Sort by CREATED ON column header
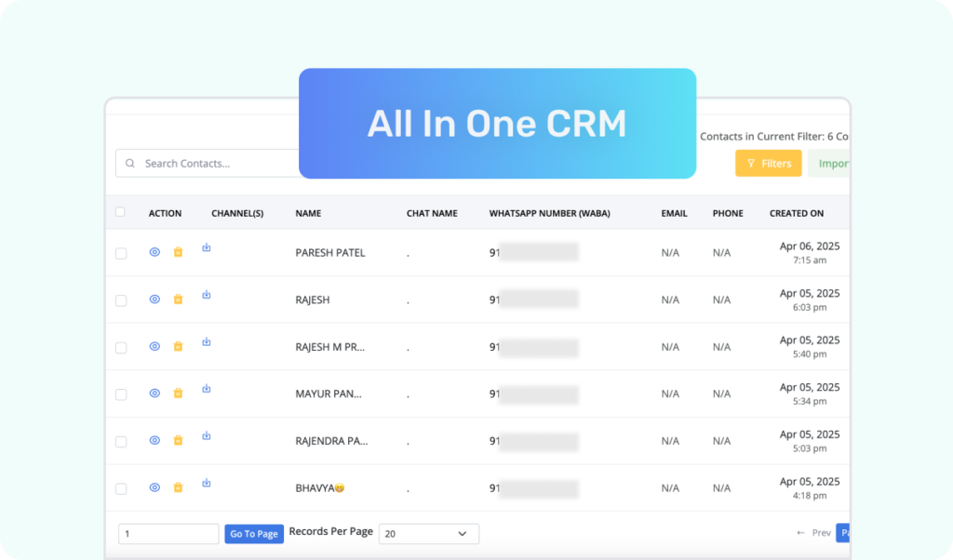 796,213
